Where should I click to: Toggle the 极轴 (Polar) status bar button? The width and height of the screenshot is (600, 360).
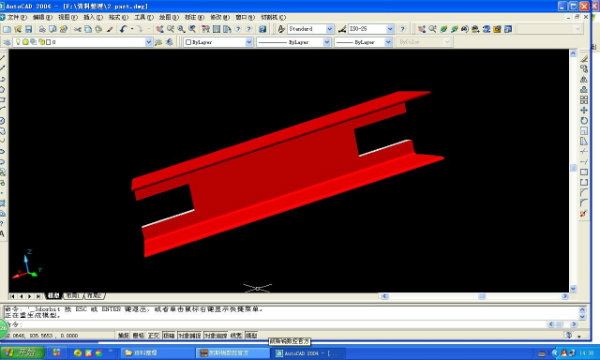(169, 336)
